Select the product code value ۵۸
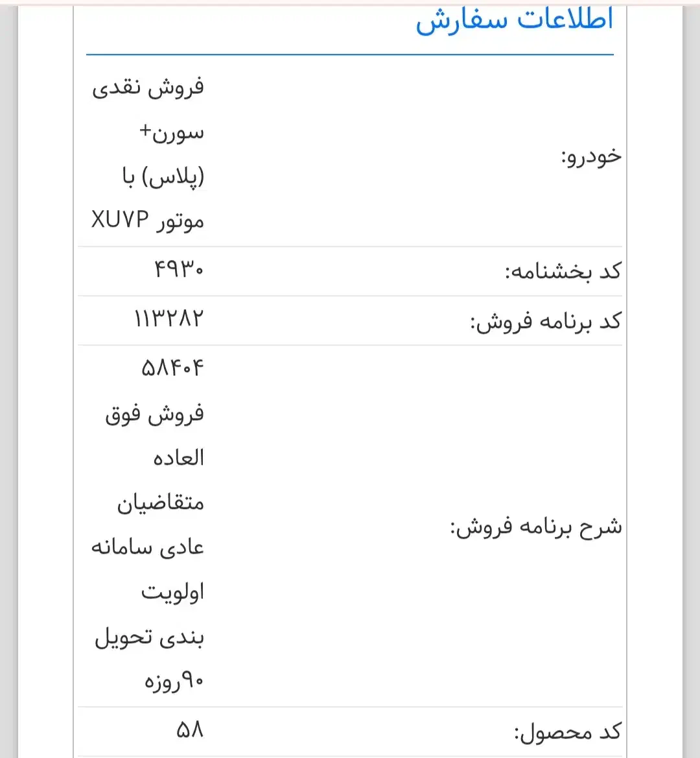Viewport: 700px width, 758px height. coord(189,731)
